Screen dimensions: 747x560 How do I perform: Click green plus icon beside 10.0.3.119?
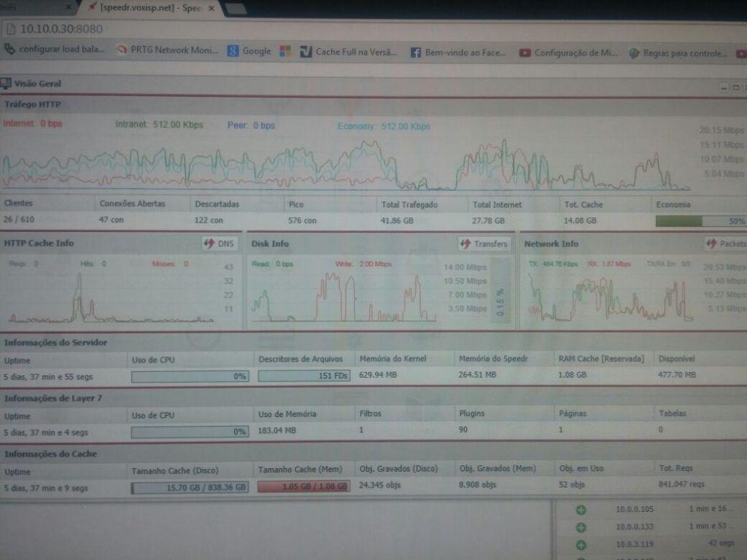(581, 544)
